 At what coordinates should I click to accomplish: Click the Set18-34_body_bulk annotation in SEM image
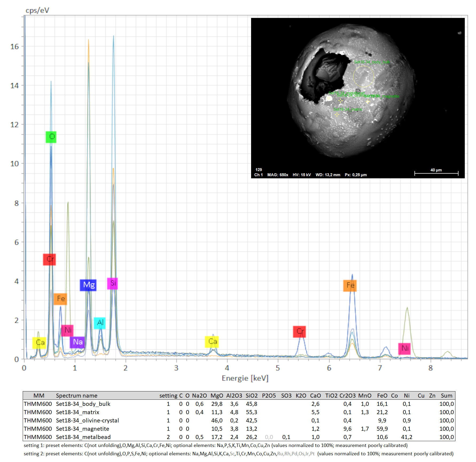372,62
